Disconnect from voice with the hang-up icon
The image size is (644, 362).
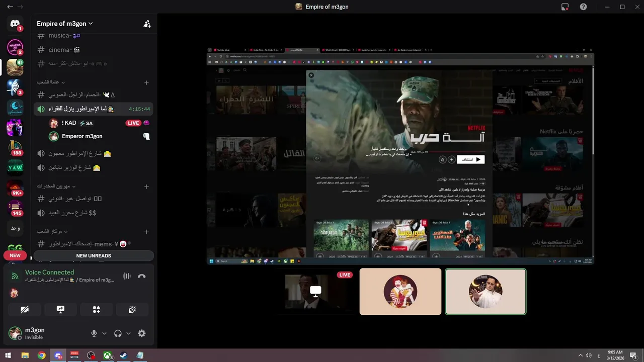coord(142,276)
